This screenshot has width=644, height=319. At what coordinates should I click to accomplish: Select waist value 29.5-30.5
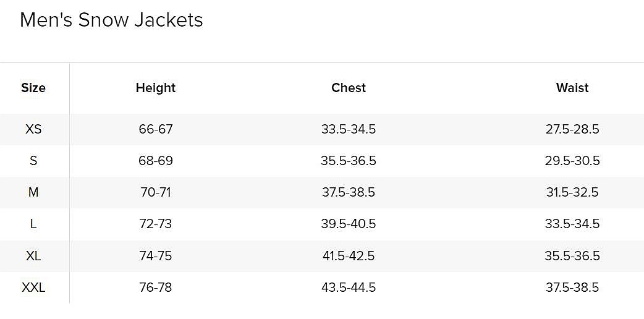click(572, 161)
